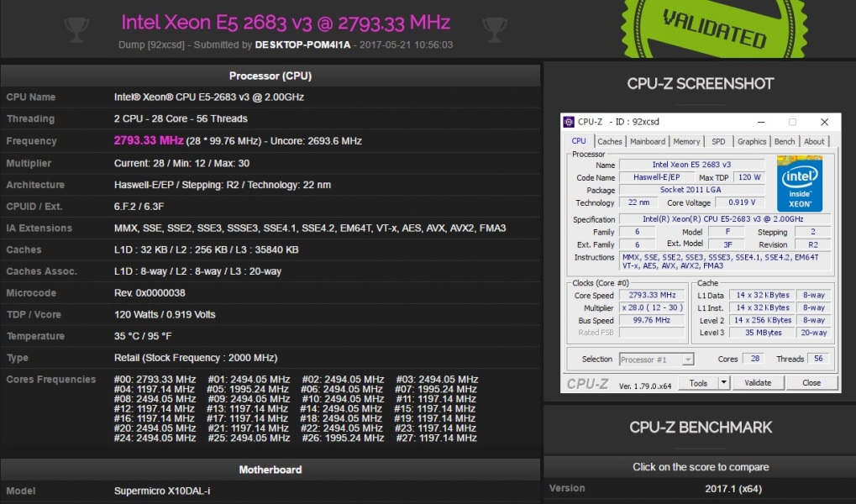Screen dimensions: 856x504
Task: Open the Bench tab
Action: [x=785, y=141]
